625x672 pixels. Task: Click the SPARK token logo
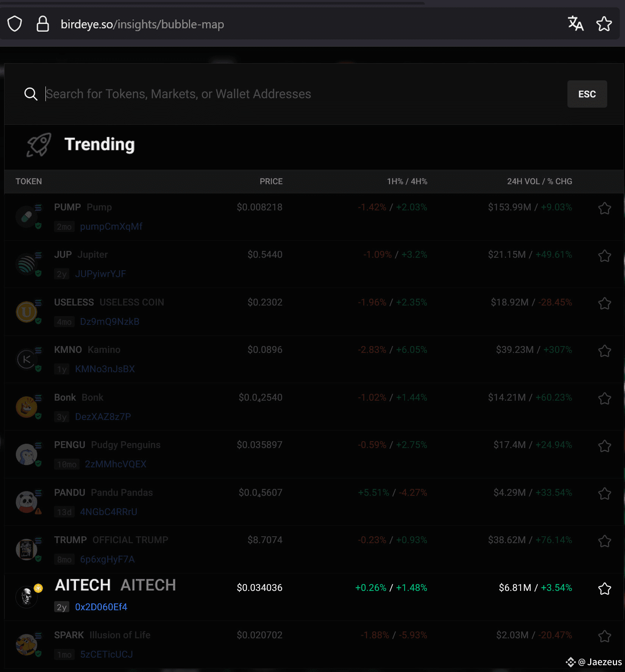click(27, 645)
